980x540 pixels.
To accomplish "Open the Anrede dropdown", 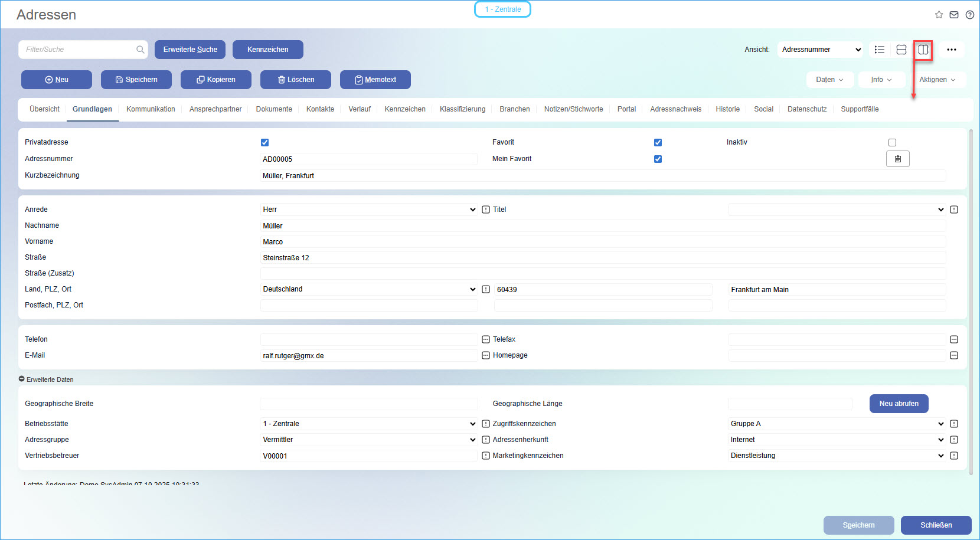I will click(x=369, y=210).
